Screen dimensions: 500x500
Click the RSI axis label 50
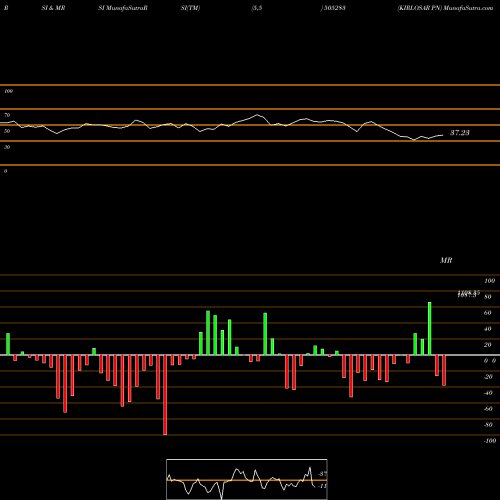click(7, 131)
